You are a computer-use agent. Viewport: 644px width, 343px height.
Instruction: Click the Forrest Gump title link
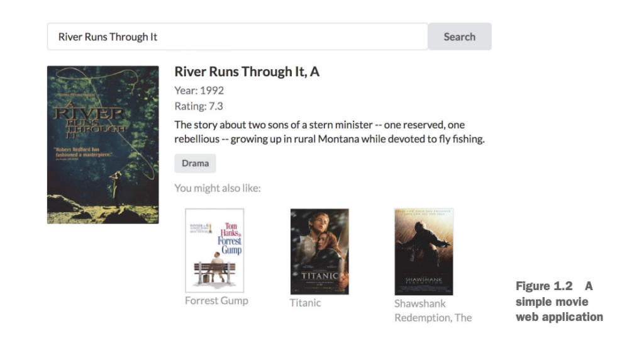(216, 300)
